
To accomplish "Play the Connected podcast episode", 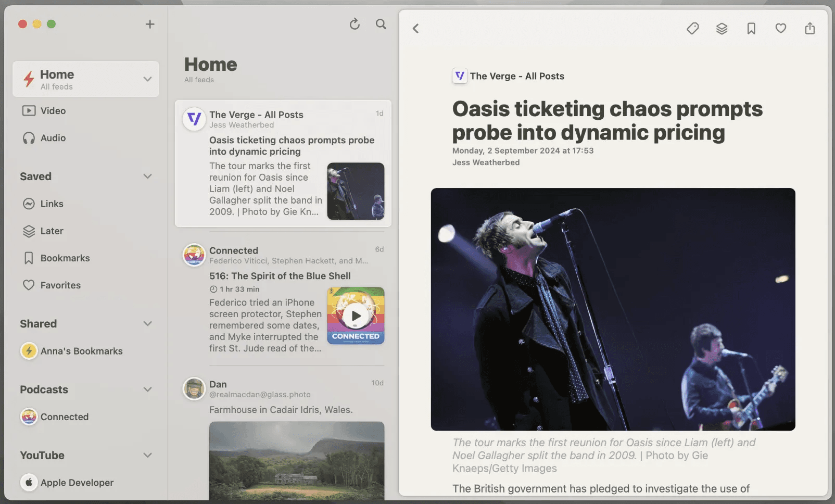I will pos(356,316).
